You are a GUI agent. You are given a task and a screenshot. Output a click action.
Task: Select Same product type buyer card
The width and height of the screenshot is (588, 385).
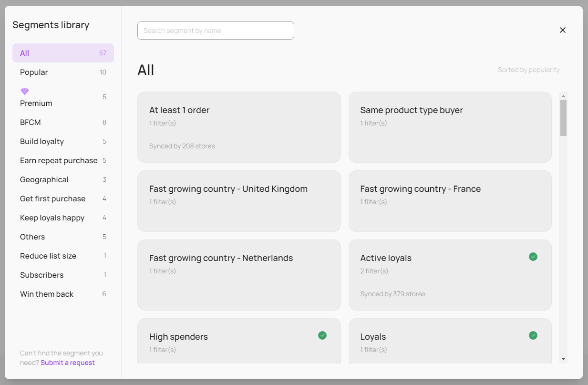450,127
